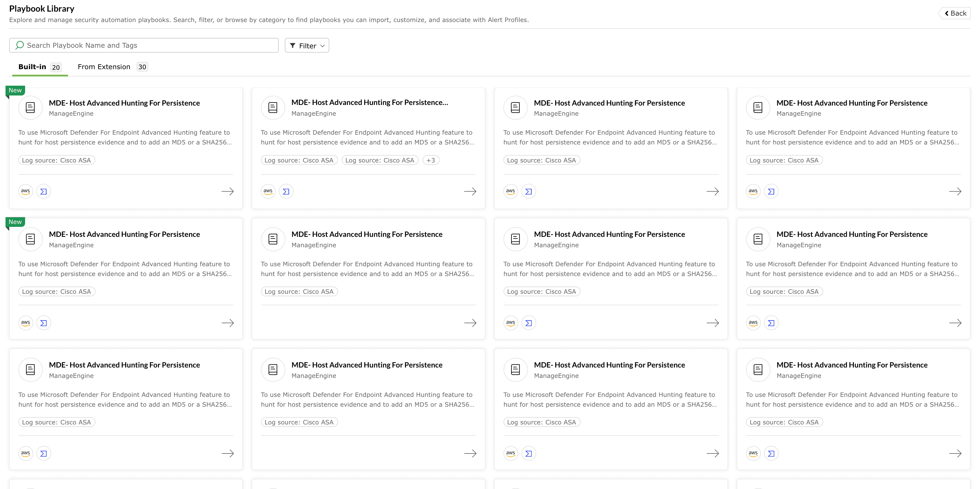This screenshot has width=980, height=489.
Task: Click the document icon on second-row second card
Action: [273, 239]
